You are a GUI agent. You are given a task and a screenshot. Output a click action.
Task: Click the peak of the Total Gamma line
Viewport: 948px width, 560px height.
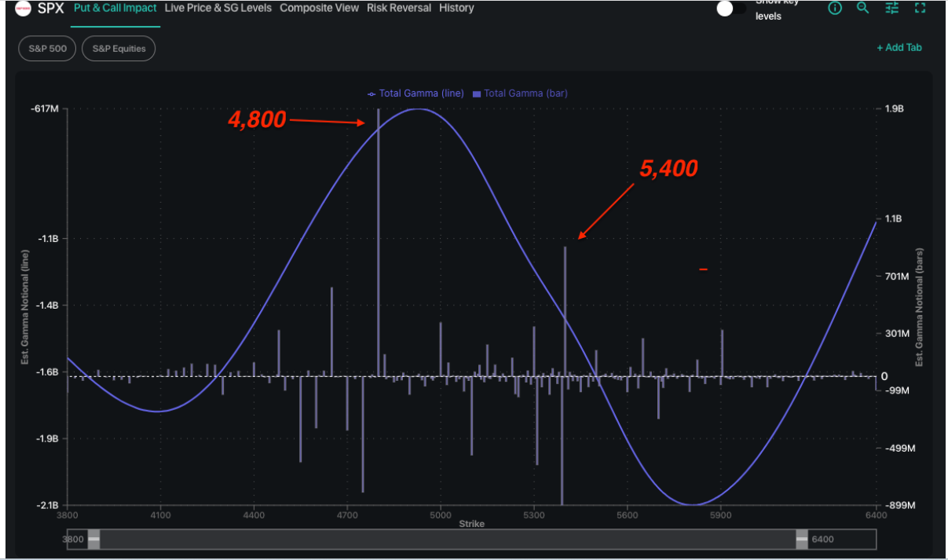click(x=418, y=109)
